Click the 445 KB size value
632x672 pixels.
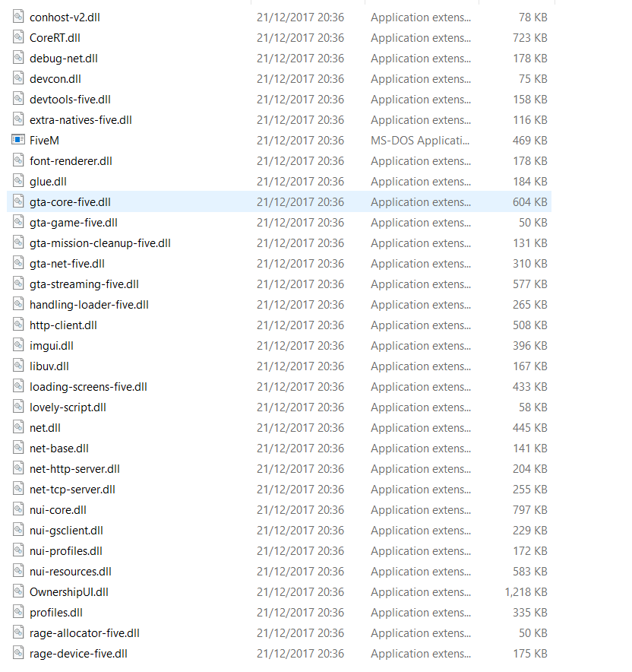[x=530, y=428]
